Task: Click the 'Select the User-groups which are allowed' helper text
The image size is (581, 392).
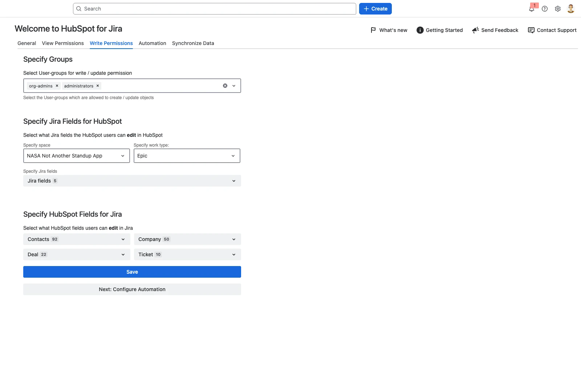Action: click(x=89, y=98)
